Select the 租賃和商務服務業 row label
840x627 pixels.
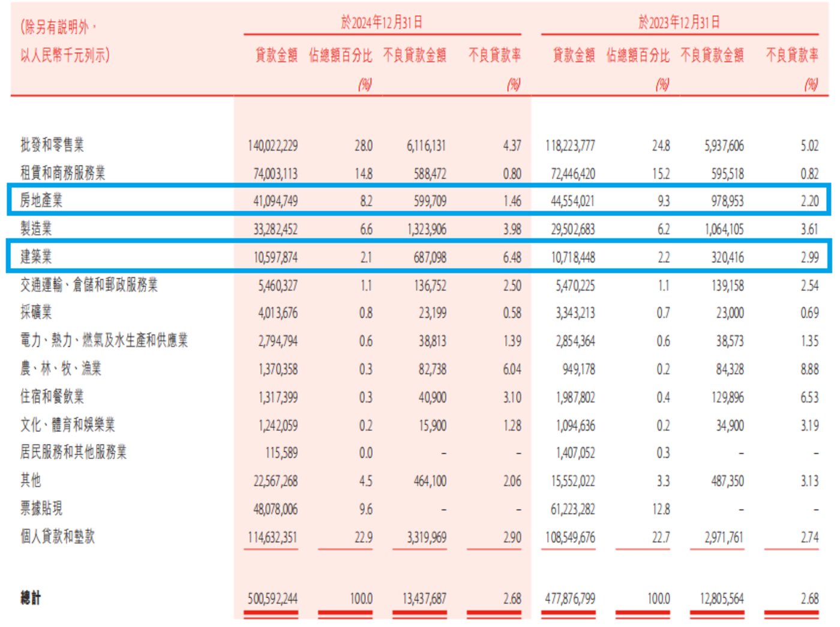tap(62, 173)
